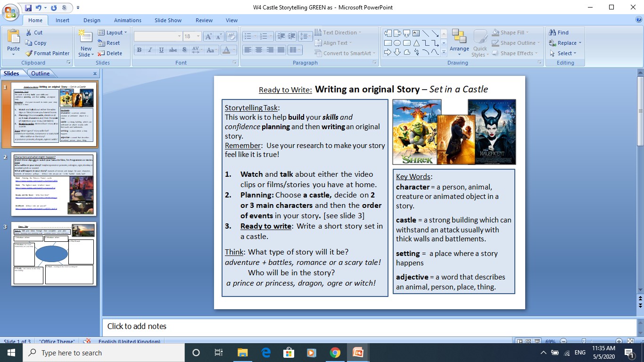This screenshot has height=362, width=644.
Task: Open Shape Effects options
Action: (x=515, y=53)
